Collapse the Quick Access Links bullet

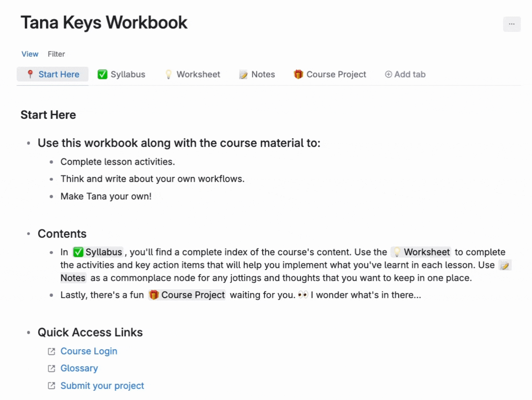(28, 333)
